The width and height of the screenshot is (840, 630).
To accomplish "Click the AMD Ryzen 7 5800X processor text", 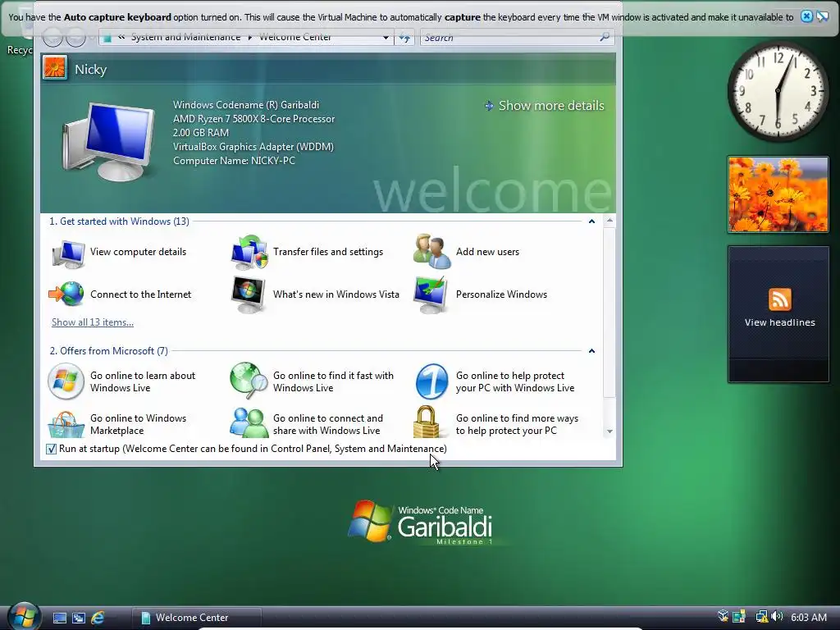I will [x=254, y=119].
